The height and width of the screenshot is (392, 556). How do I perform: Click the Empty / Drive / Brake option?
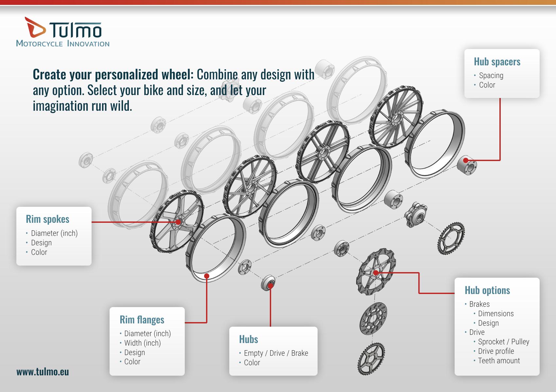pyautogui.click(x=276, y=353)
